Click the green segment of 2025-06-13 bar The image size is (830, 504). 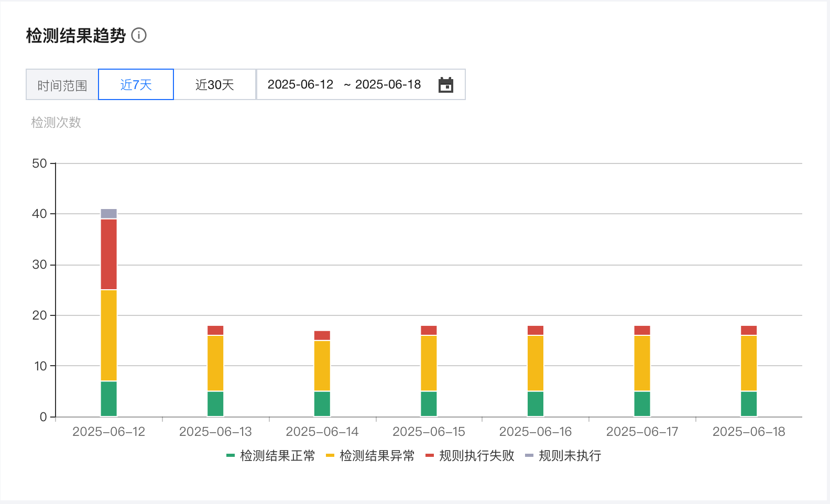tap(215, 404)
